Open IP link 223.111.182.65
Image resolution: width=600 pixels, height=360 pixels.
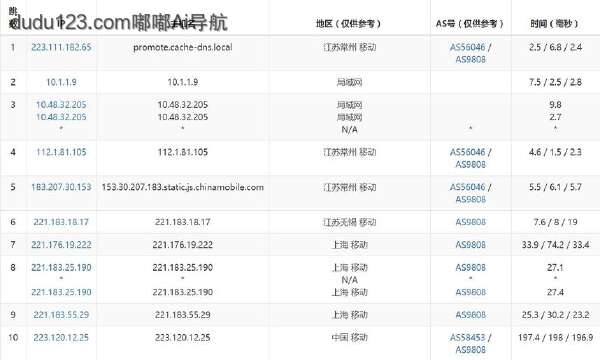[x=61, y=47]
